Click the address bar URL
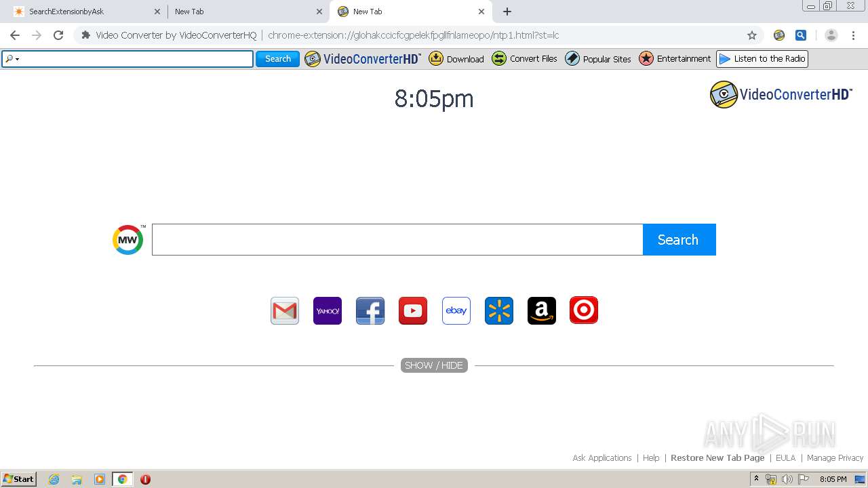This screenshot has height=488, width=868. (x=413, y=35)
